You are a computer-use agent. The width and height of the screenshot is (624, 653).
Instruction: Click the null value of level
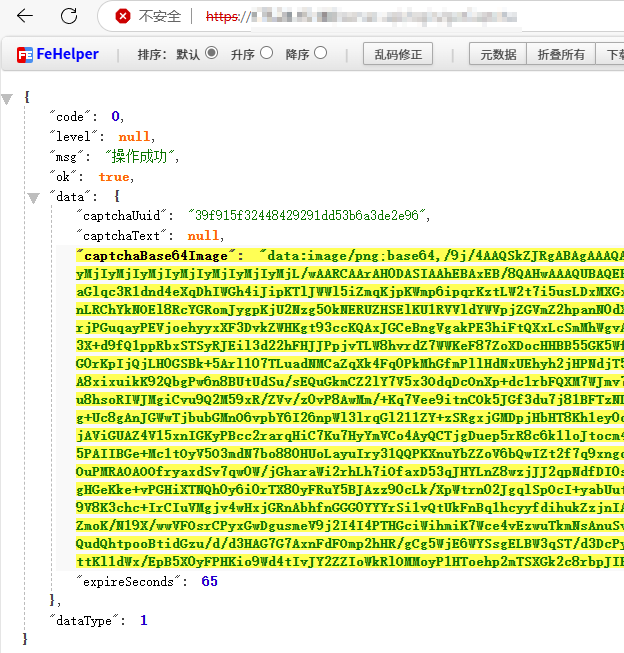click(134, 137)
